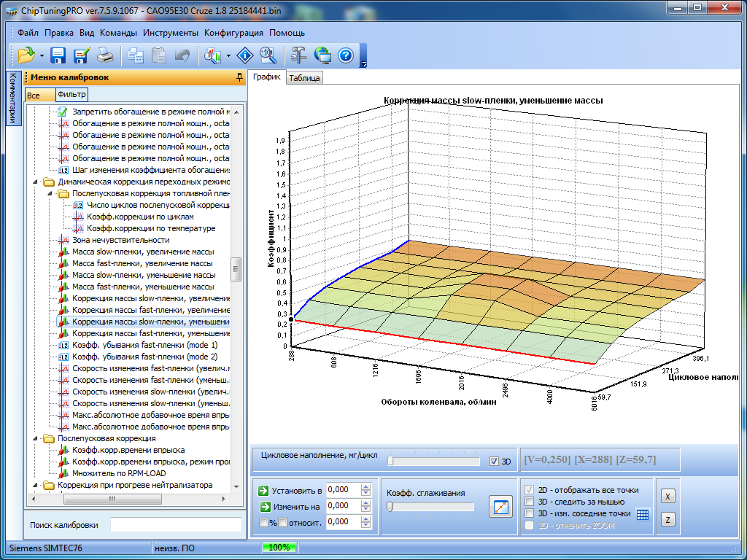Image resolution: width=747 pixels, height=560 pixels.
Task: Click the Open file toolbar icon
Action: click(x=26, y=55)
